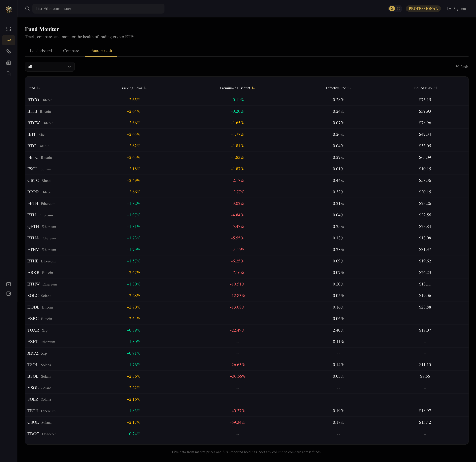Screen dimensions: 476x462
Task: Click the +30.66% premium value for BSOL
Action: pyautogui.click(x=237, y=376)
